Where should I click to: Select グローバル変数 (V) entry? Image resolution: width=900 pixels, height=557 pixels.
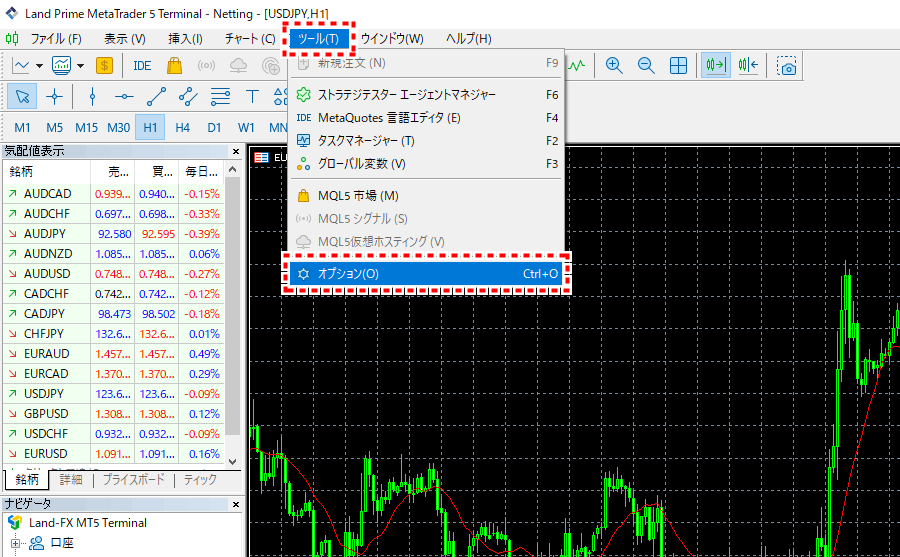coord(426,164)
